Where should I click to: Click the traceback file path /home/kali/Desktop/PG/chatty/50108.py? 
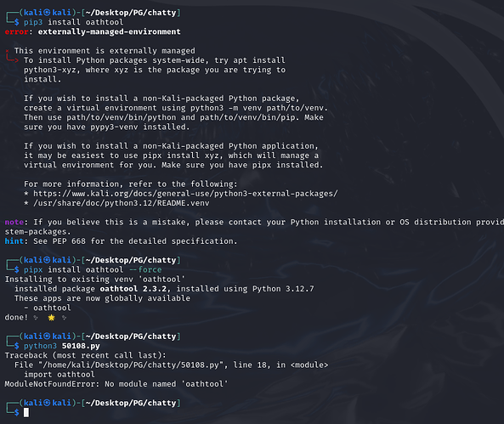pyautogui.click(x=131, y=365)
